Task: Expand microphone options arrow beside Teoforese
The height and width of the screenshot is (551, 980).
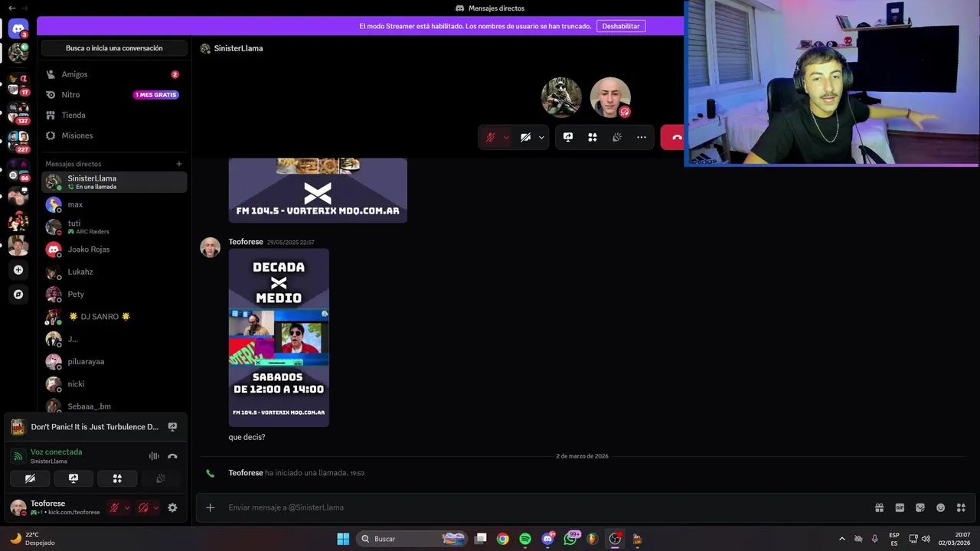Action: 127,507
